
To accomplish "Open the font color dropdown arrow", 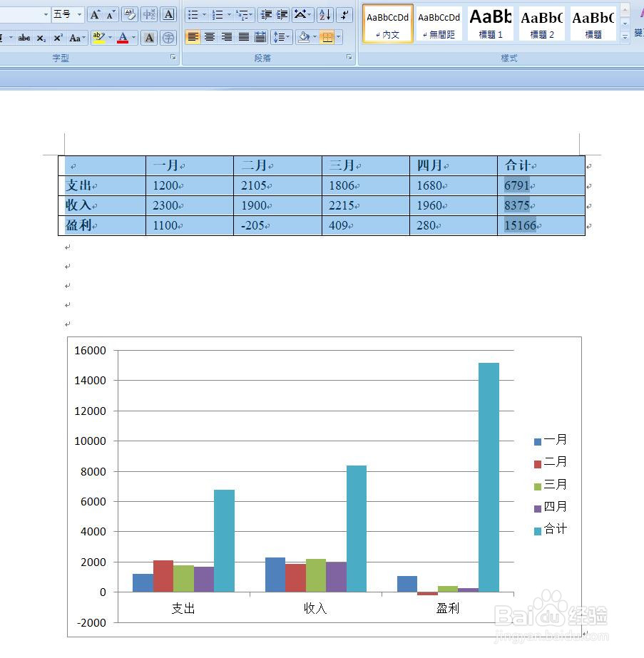I will [134, 38].
